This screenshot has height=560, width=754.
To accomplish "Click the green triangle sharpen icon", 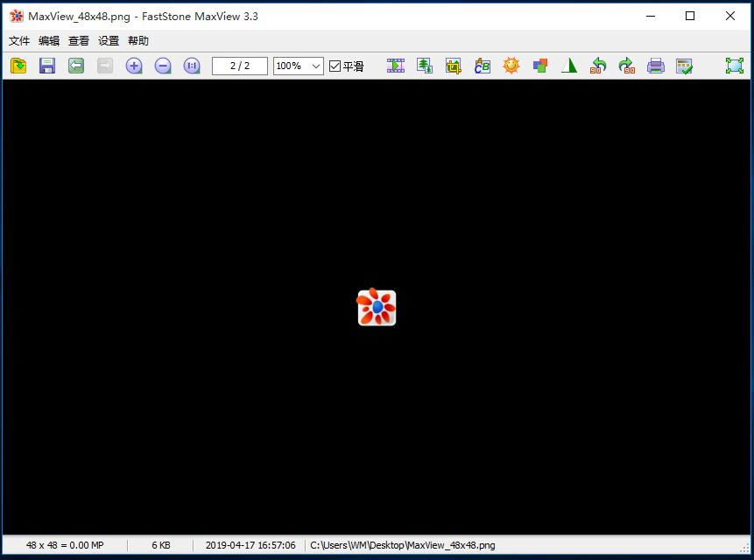I will click(x=569, y=66).
